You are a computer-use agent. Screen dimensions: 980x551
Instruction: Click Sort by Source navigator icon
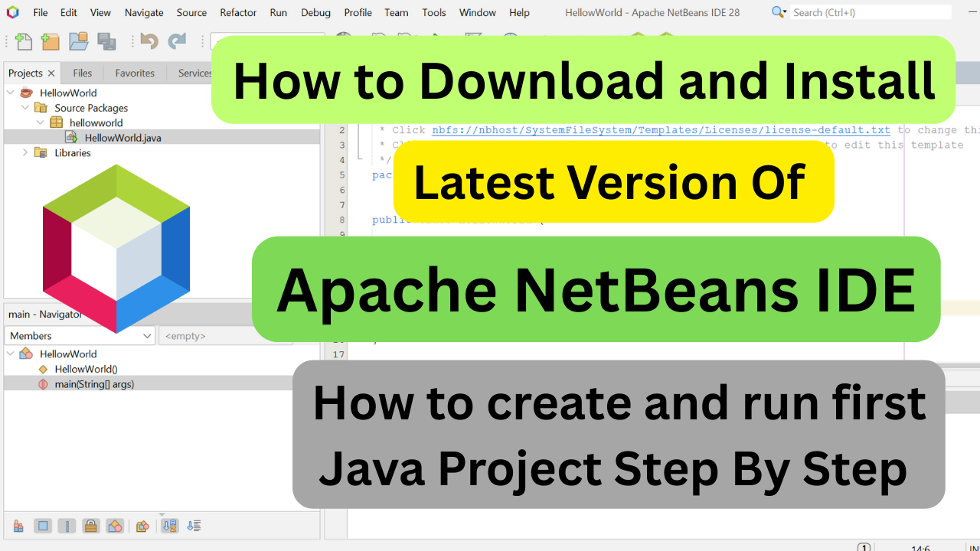click(194, 526)
